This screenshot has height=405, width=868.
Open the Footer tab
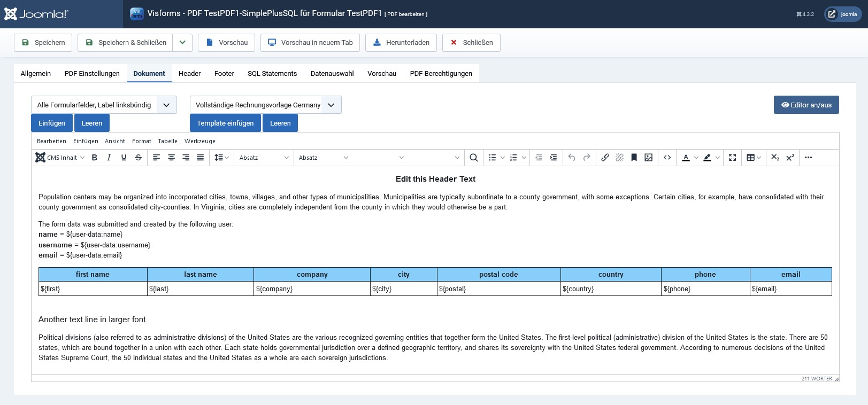pos(224,74)
